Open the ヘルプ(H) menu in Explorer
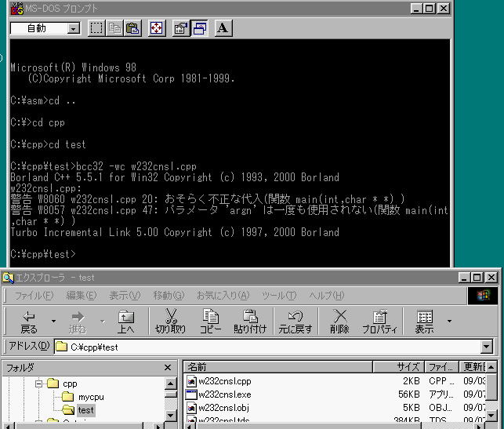This screenshot has height=429, width=504. [327, 295]
